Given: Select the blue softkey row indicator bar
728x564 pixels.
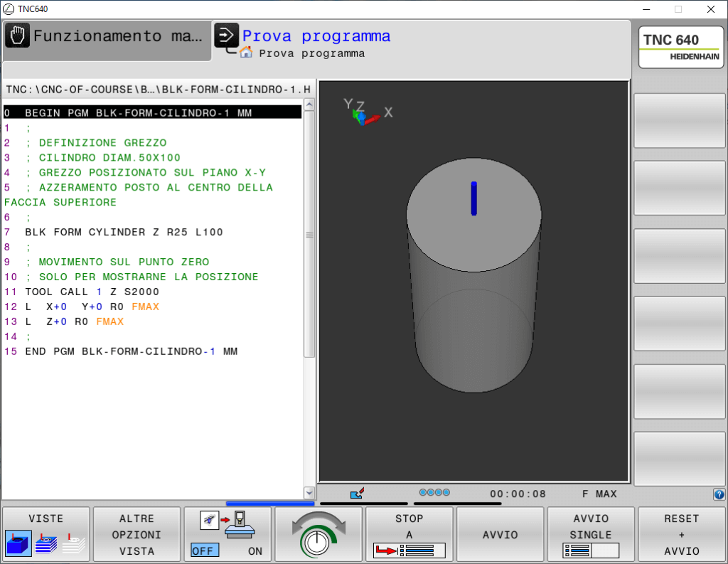Looking at the screenshot, I should click(x=270, y=503).
